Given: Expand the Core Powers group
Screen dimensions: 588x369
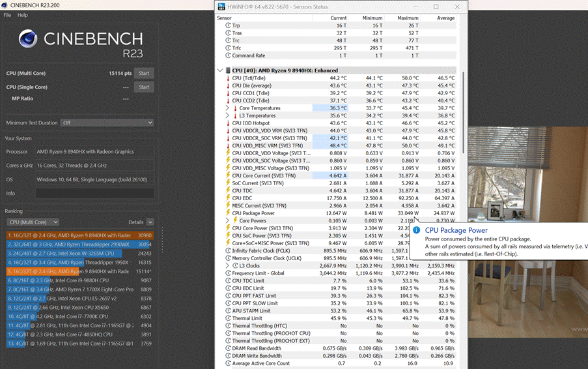Looking at the screenshot, I should click(x=227, y=220).
